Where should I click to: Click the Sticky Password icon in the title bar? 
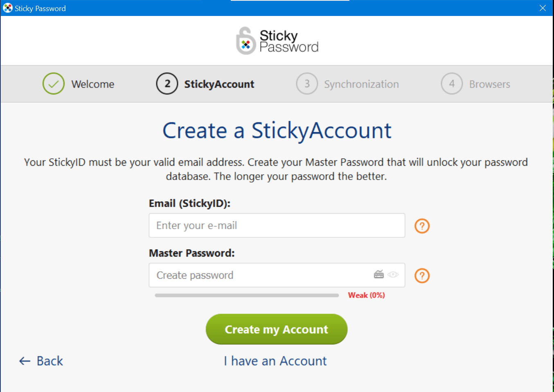(7, 8)
